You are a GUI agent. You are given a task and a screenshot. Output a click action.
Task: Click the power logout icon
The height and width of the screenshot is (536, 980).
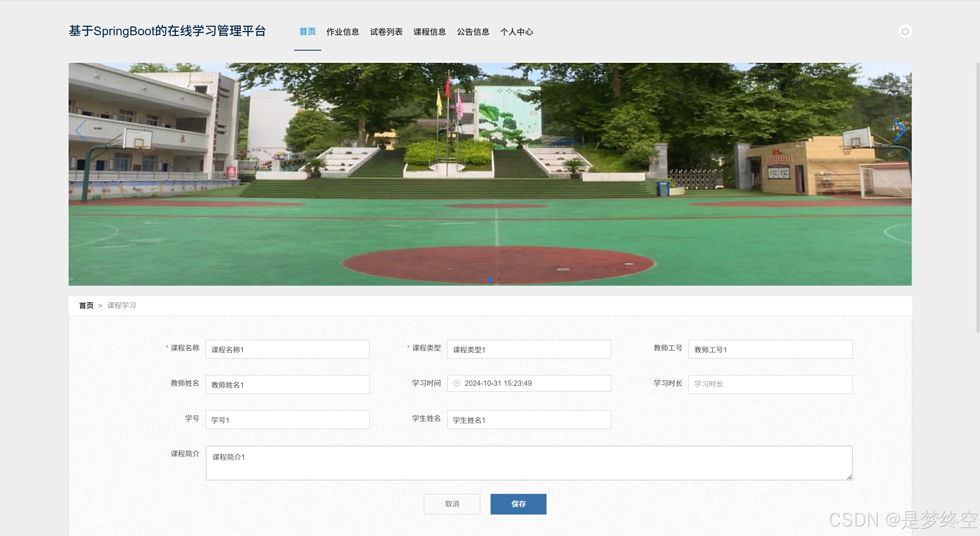(905, 31)
